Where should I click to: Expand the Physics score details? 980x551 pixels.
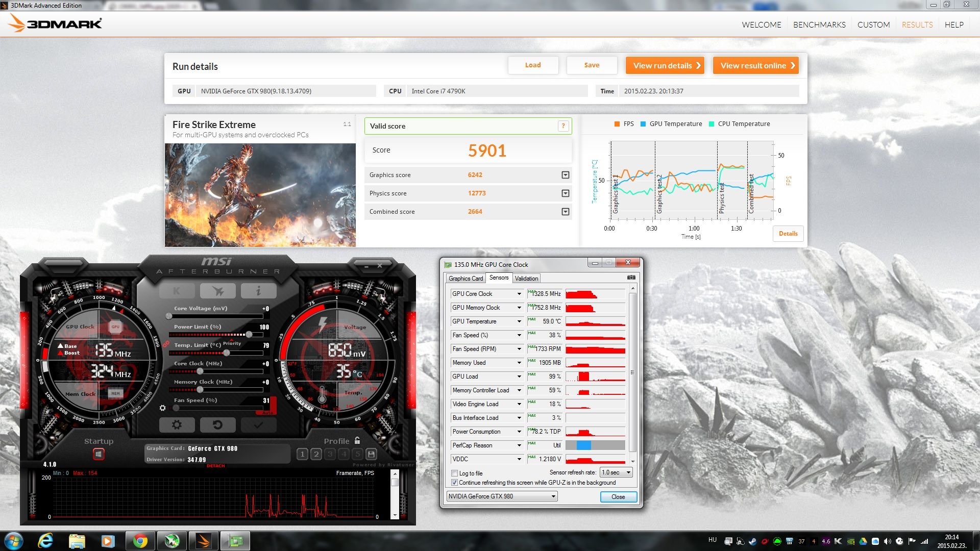(x=565, y=193)
